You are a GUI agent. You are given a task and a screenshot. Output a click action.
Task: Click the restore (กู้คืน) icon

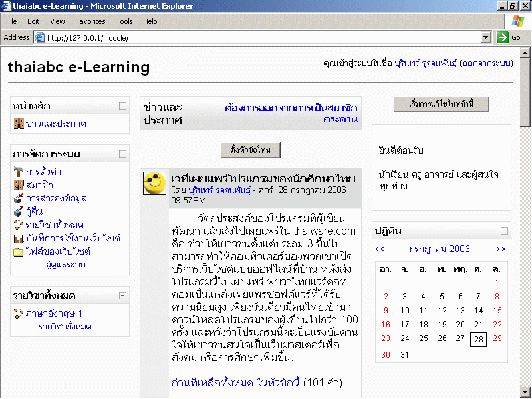[x=19, y=211]
